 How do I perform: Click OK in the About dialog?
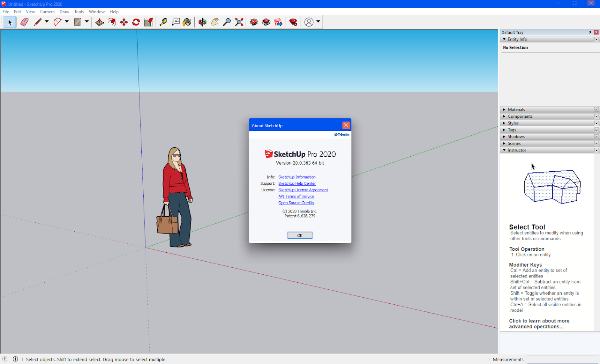[x=300, y=235]
